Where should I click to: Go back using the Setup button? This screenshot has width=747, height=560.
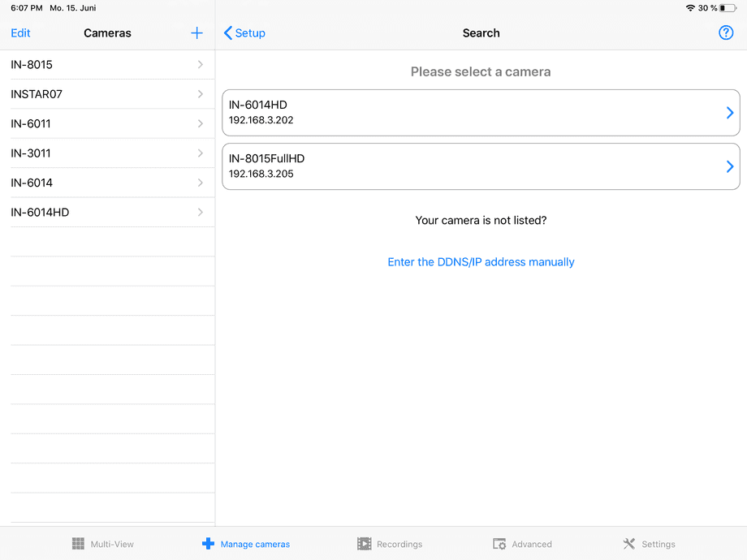coord(244,33)
